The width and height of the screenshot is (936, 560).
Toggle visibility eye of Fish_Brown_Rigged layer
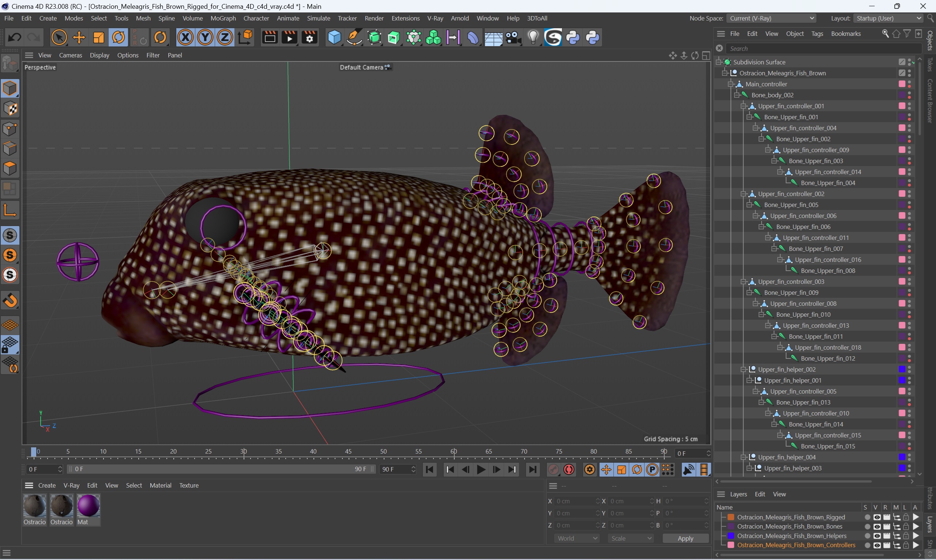[x=877, y=517]
